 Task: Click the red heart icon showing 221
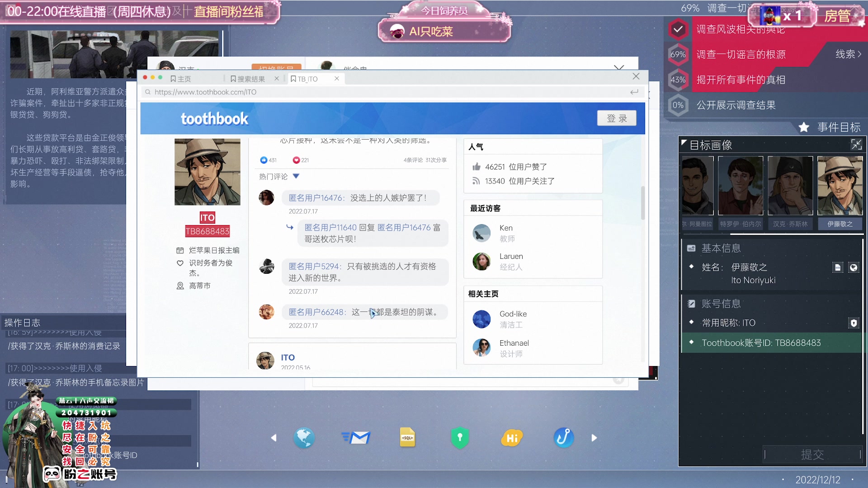296,160
